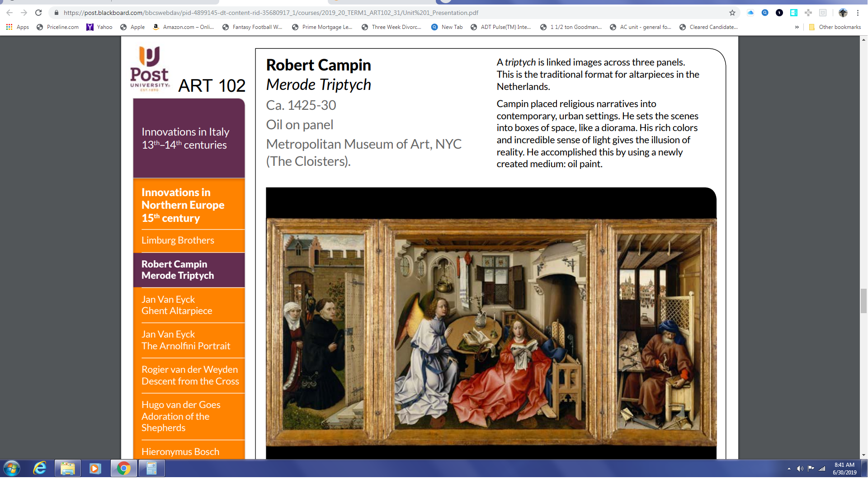
Task: Open the clock showing 8:41 AM
Action: (844, 469)
